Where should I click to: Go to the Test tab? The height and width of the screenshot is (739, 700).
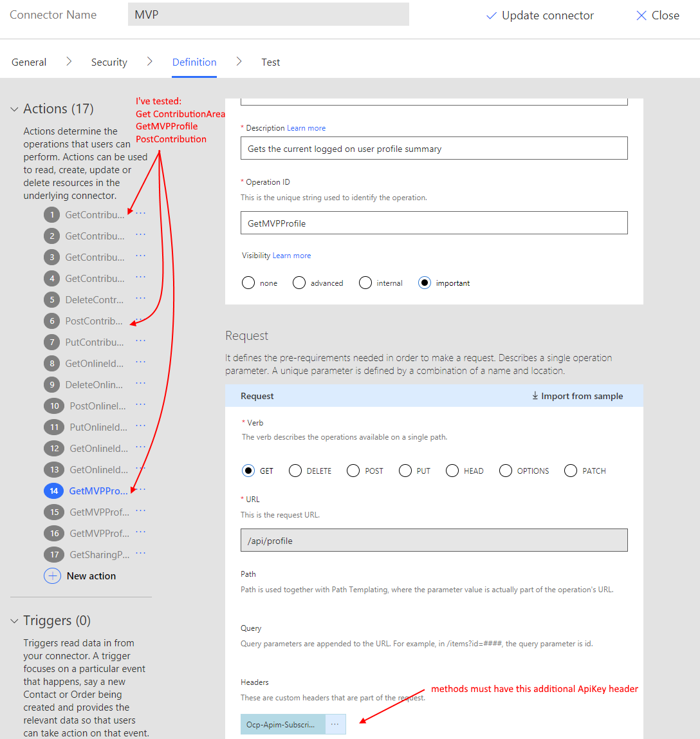(x=270, y=62)
